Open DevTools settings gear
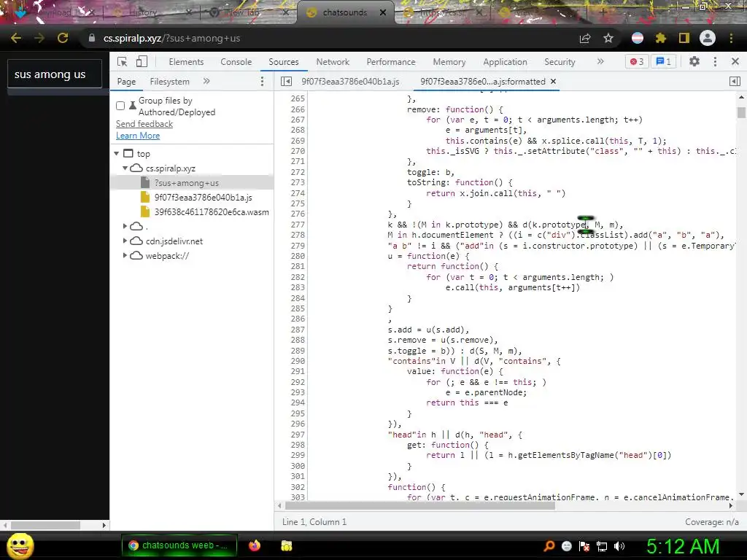 (x=694, y=61)
